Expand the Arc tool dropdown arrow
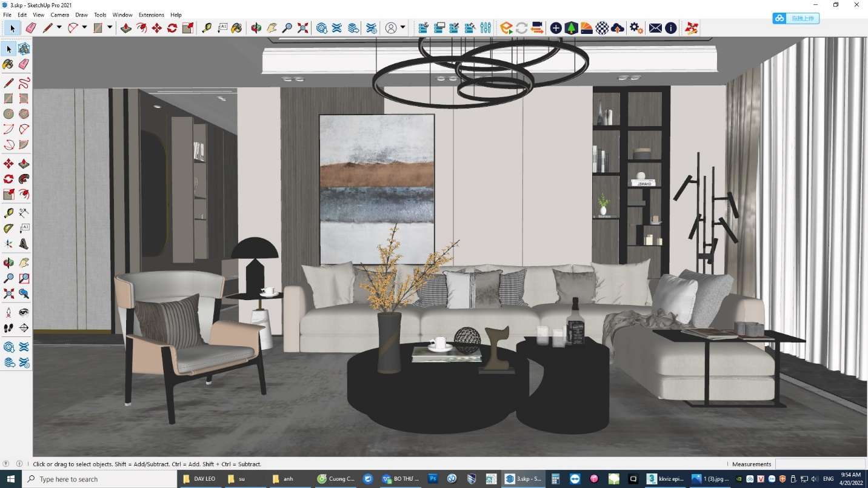Screen dimensions: 868x488 coord(84,27)
